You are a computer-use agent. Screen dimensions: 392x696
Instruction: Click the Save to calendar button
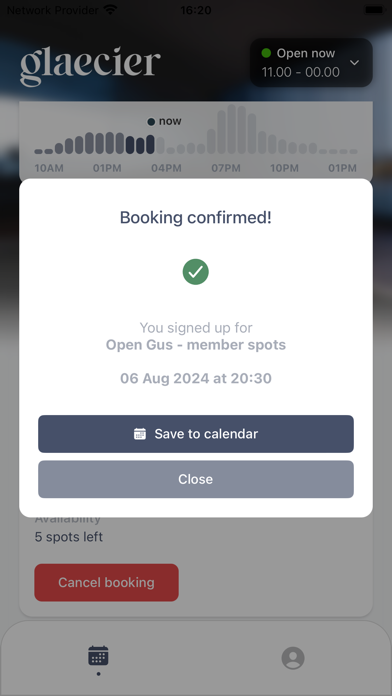click(196, 434)
